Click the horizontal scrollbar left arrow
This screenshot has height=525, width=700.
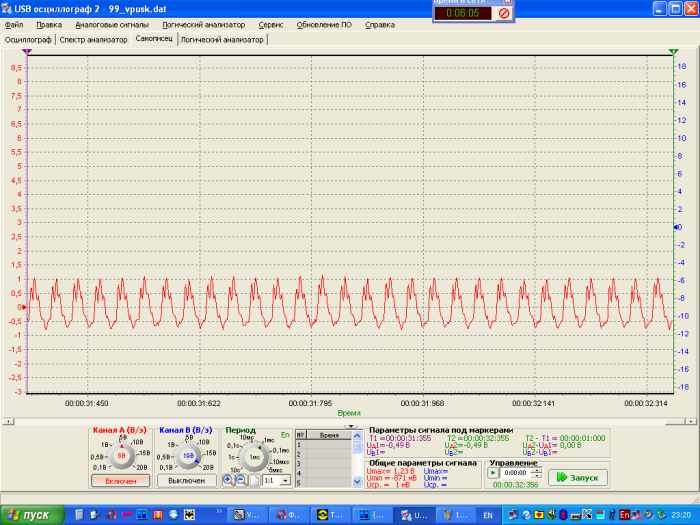8,421
